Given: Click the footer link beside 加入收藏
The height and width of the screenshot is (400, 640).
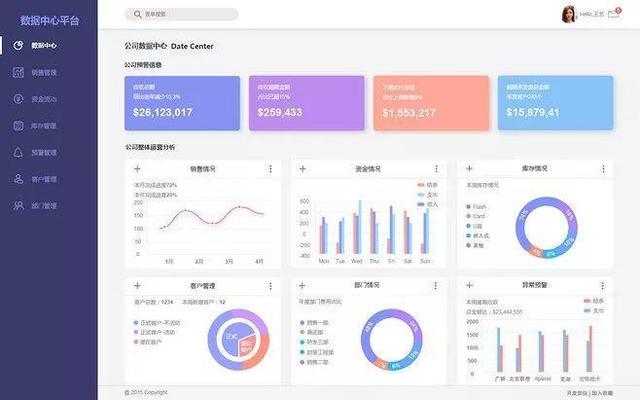Looking at the screenshot, I should point(577,393).
